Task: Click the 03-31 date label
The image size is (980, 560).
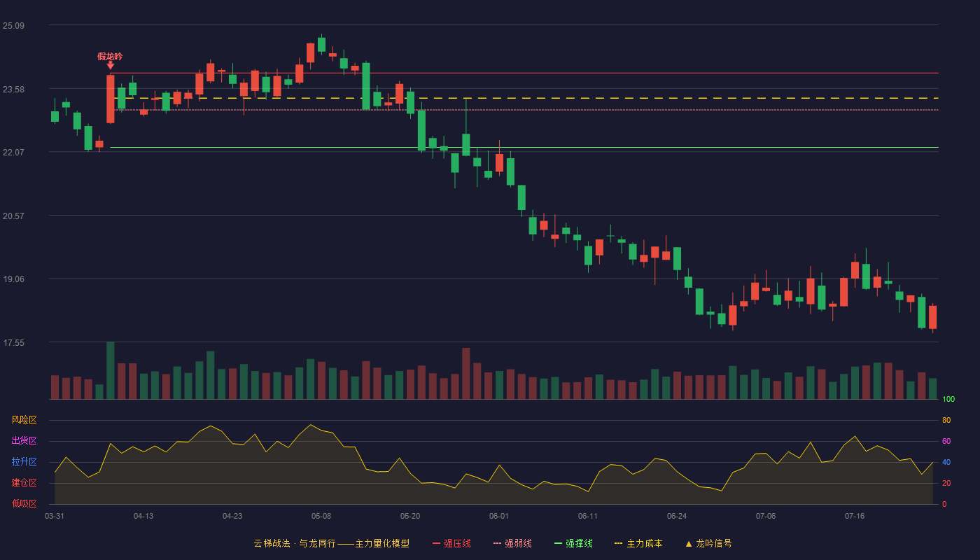Action: (55, 516)
